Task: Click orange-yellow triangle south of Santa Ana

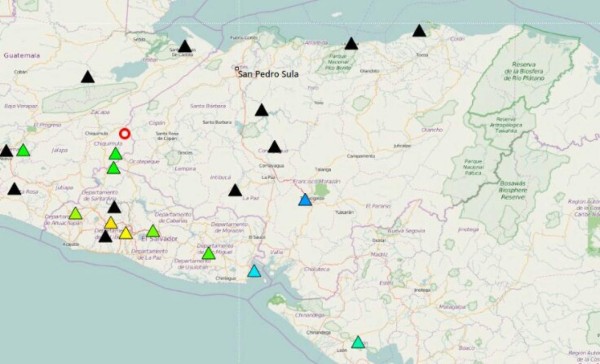Action: (111, 222)
